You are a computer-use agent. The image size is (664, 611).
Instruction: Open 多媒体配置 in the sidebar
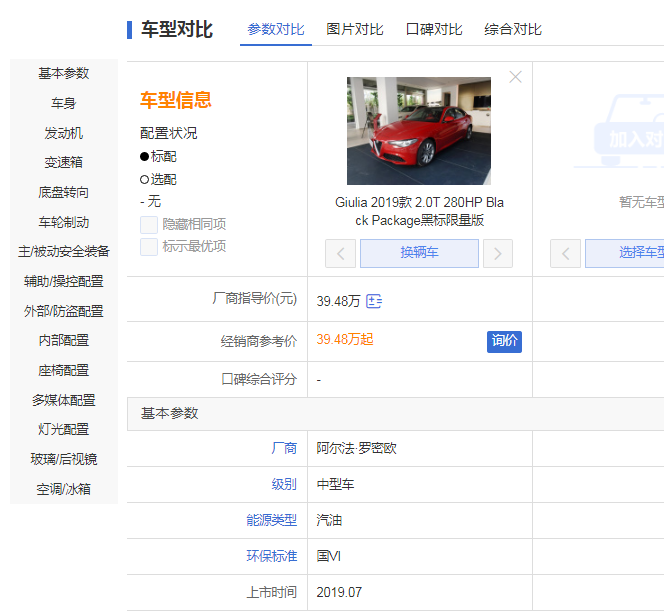[x=64, y=400]
